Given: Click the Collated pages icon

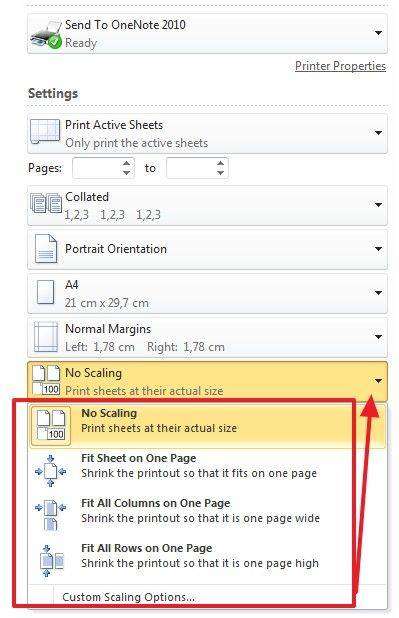Looking at the screenshot, I should (46, 203).
